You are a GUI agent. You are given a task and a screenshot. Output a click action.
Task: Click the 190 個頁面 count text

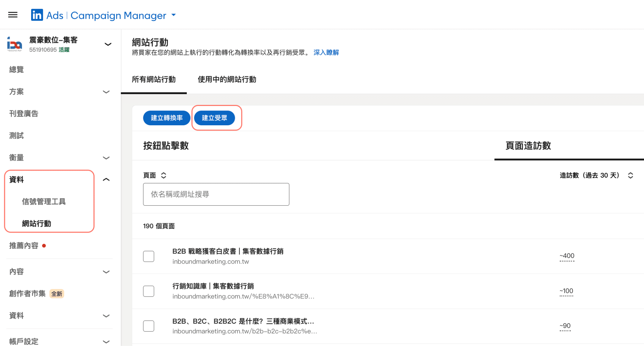click(x=159, y=226)
